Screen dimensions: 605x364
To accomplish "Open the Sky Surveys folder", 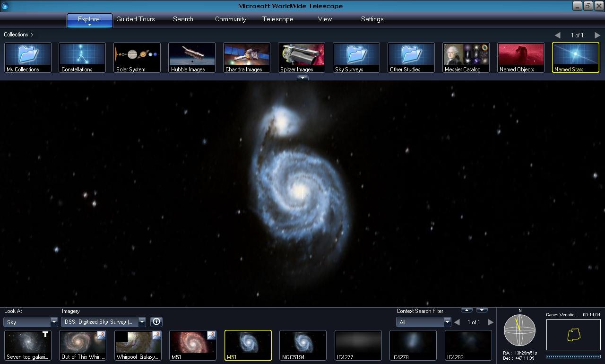I will point(356,57).
